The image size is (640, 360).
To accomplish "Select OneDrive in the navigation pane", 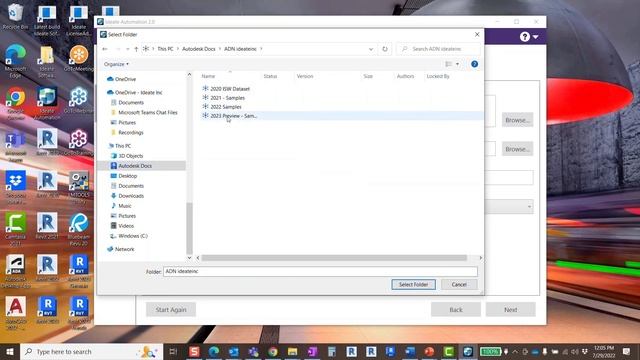I will click(121, 79).
